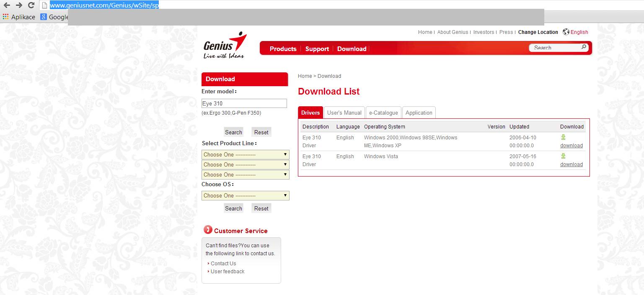Open the first Select Product Line dropdown
Viewport: 644px width, 295px height.
pyautogui.click(x=246, y=154)
